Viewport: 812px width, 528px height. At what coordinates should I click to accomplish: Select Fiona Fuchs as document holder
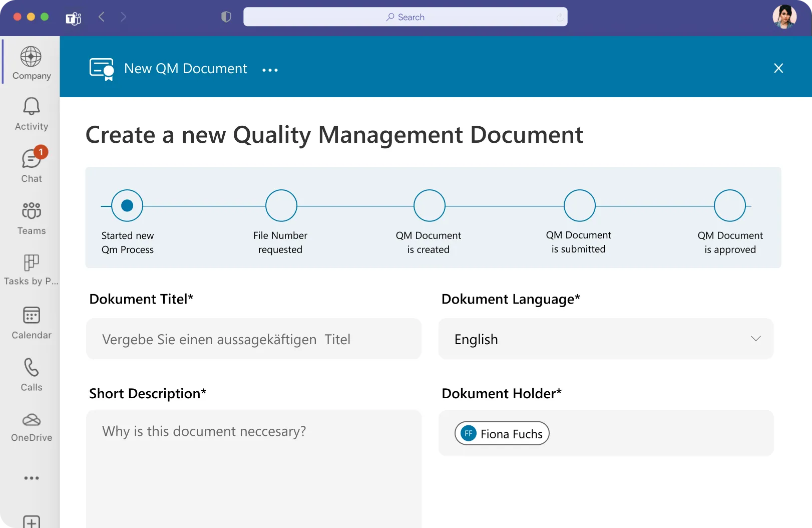point(501,433)
